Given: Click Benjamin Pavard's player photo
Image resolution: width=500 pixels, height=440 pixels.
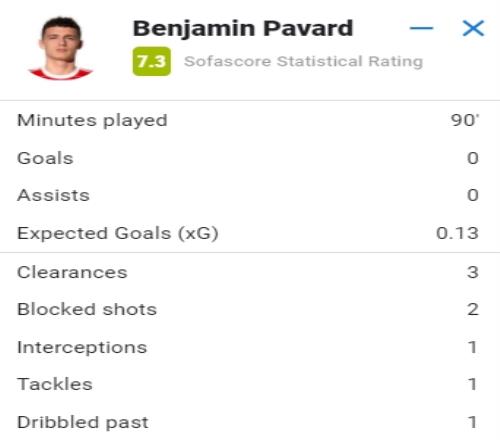Looking at the screenshot, I should [x=61, y=48].
